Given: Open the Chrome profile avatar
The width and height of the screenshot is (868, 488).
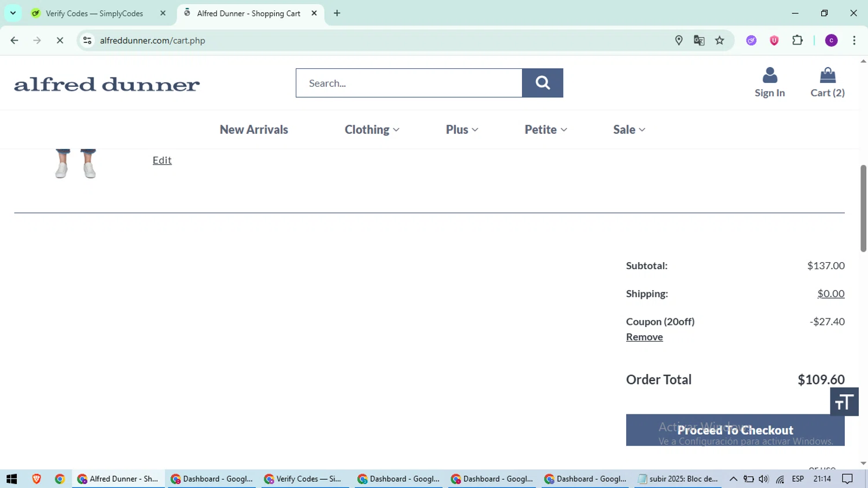Looking at the screenshot, I should pyautogui.click(x=832, y=41).
